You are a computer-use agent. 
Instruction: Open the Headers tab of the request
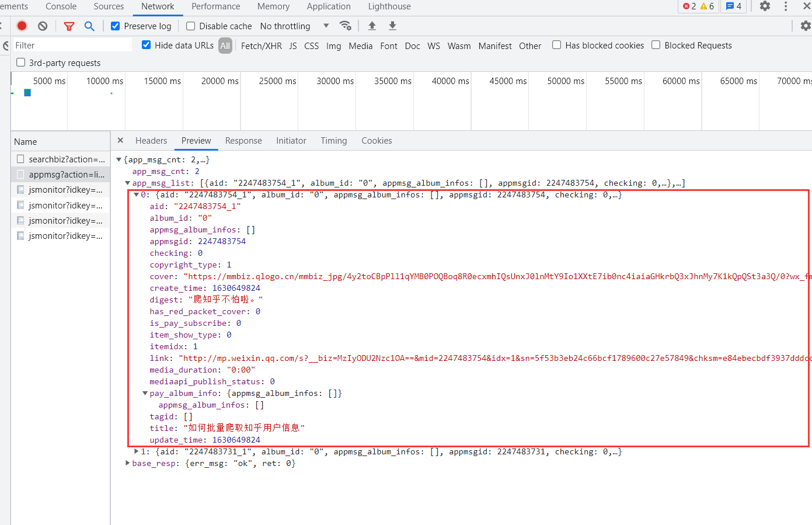(151, 141)
